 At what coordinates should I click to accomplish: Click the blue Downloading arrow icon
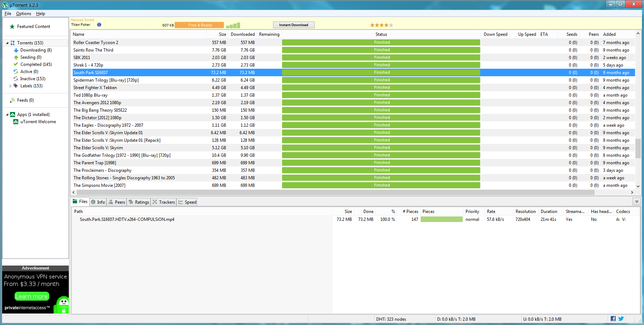coord(16,50)
